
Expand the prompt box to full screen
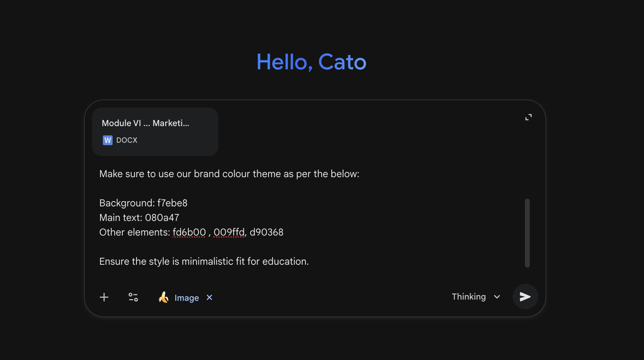pyautogui.click(x=528, y=117)
